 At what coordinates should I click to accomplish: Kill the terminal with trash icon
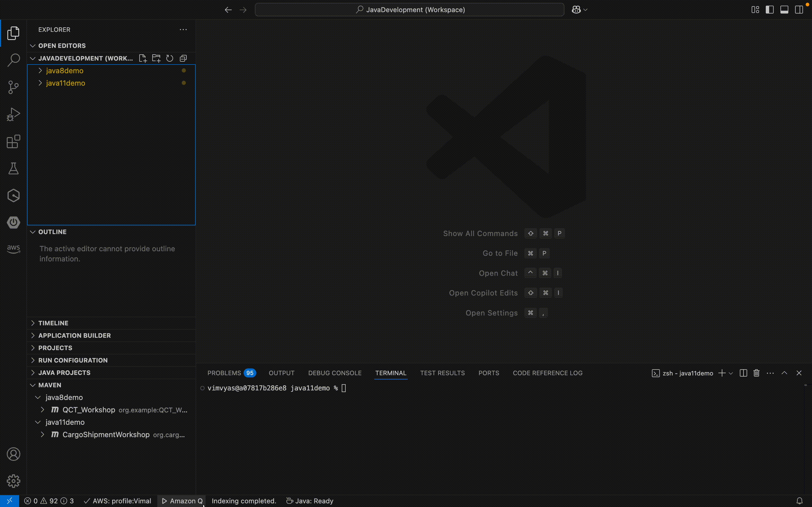click(x=756, y=373)
